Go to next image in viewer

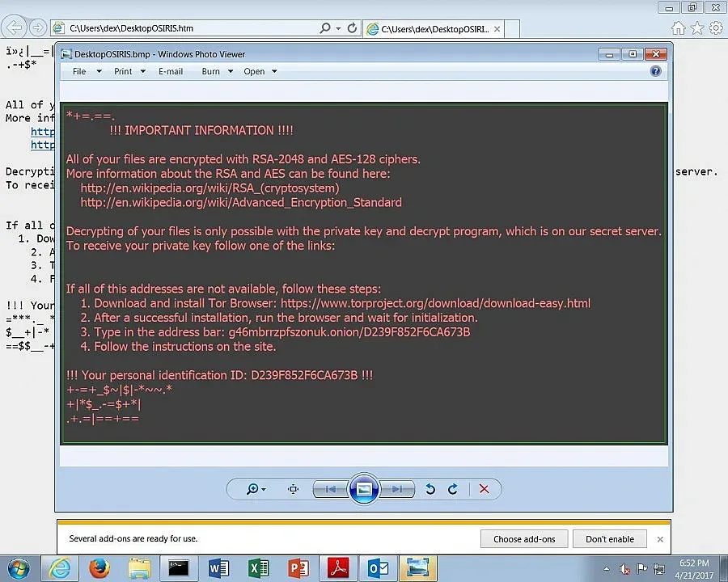(397, 489)
